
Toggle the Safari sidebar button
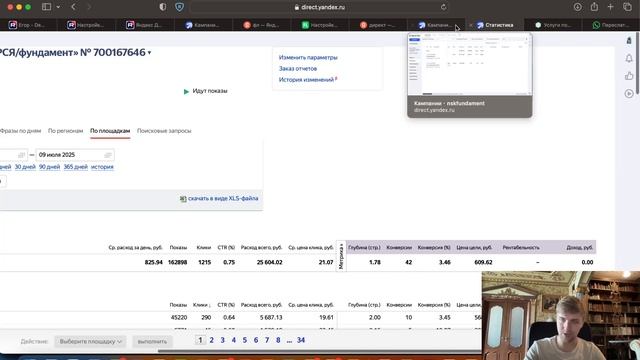click(x=47, y=7)
